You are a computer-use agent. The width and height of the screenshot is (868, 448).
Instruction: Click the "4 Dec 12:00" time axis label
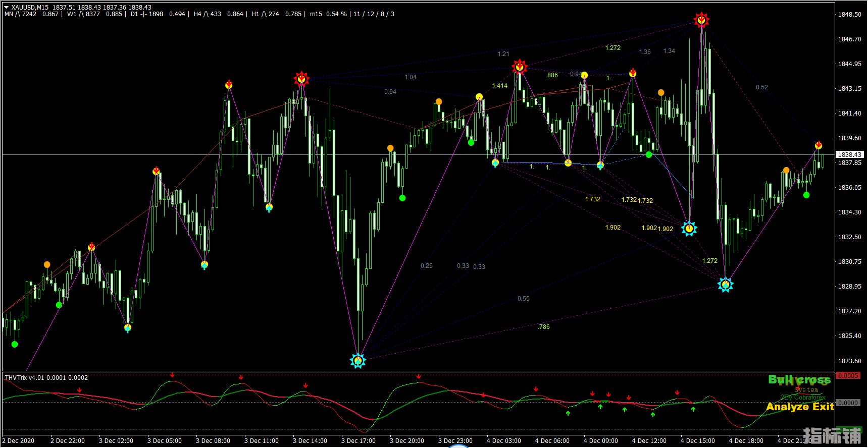[649, 441]
